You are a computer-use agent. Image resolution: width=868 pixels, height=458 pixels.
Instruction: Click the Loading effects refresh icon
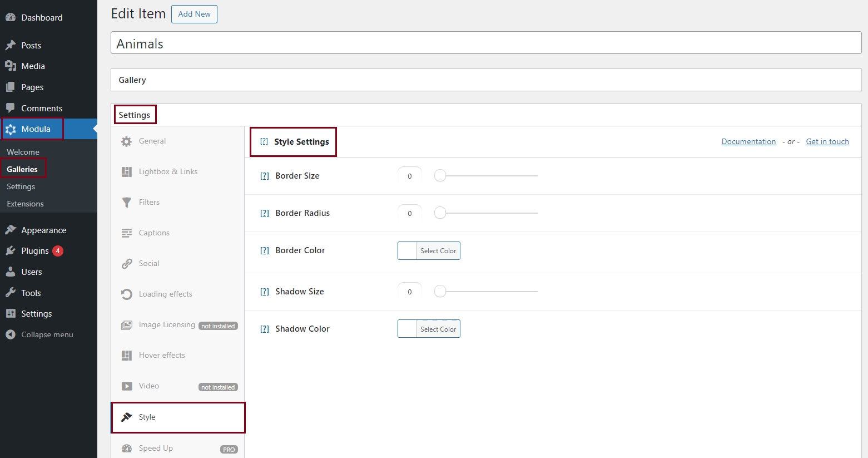tap(127, 294)
